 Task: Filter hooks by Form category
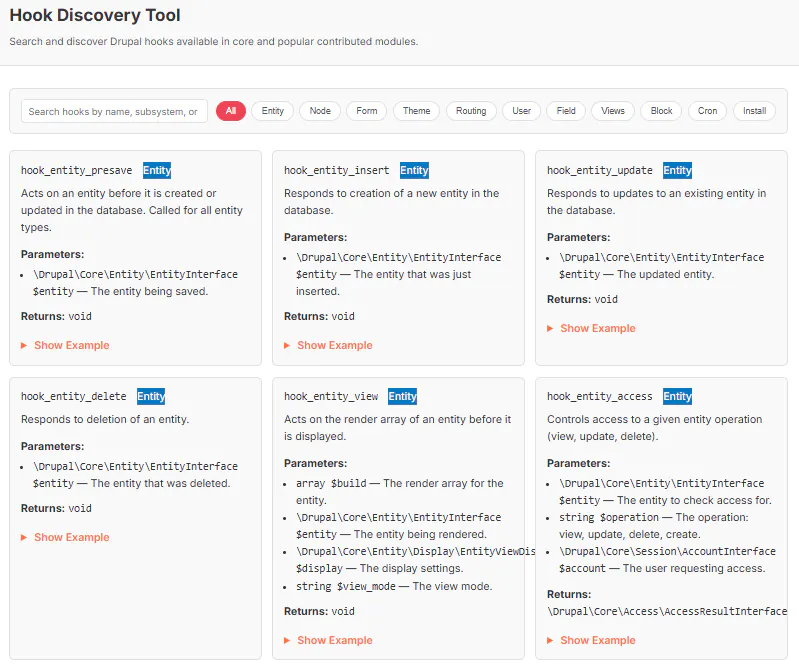pos(366,111)
